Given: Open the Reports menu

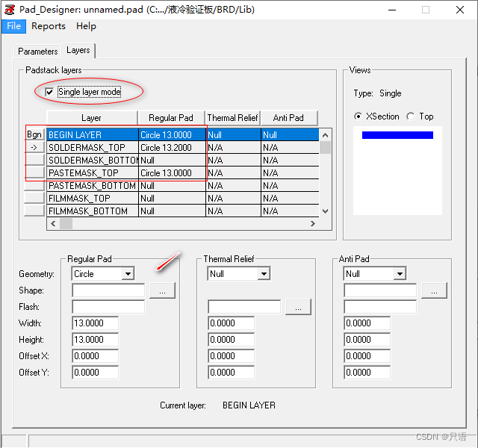Looking at the screenshot, I should click(x=49, y=26).
